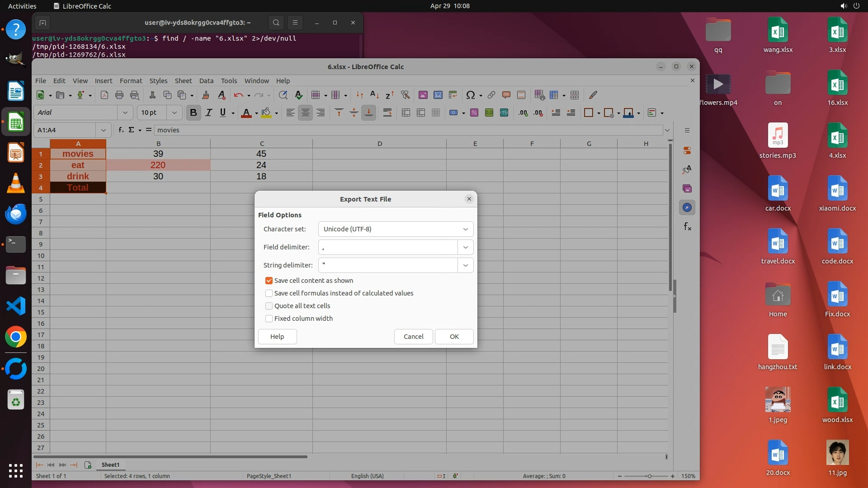Click the Cancel button in dialog
868x488 pixels.
pyautogui.click(x=413, y=337)
